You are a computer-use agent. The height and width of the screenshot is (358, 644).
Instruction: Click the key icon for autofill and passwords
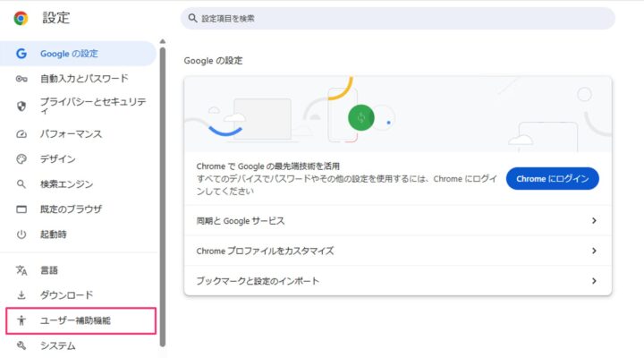click(x=21, y=79)
